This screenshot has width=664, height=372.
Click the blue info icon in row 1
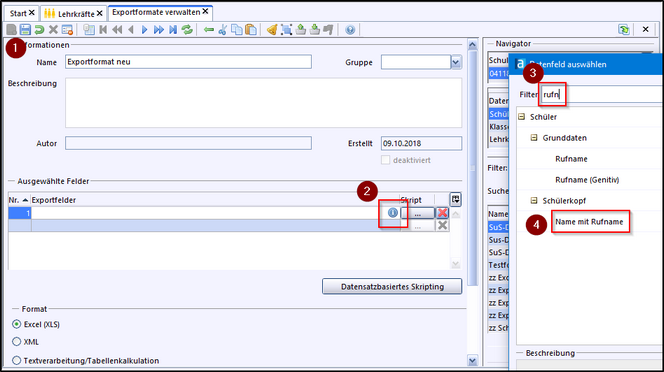(x=393, y=213)
